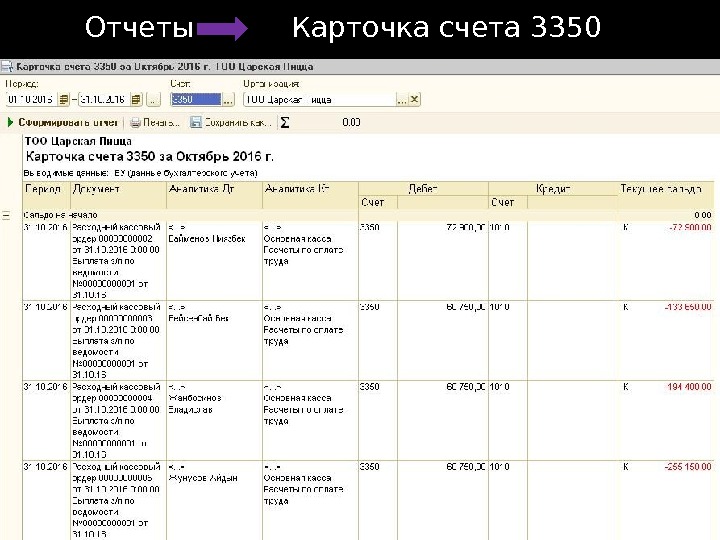The width and height of the screenshot is (720, 540).
Task: Click the green play arrow icon
Action: click(11, 123)
